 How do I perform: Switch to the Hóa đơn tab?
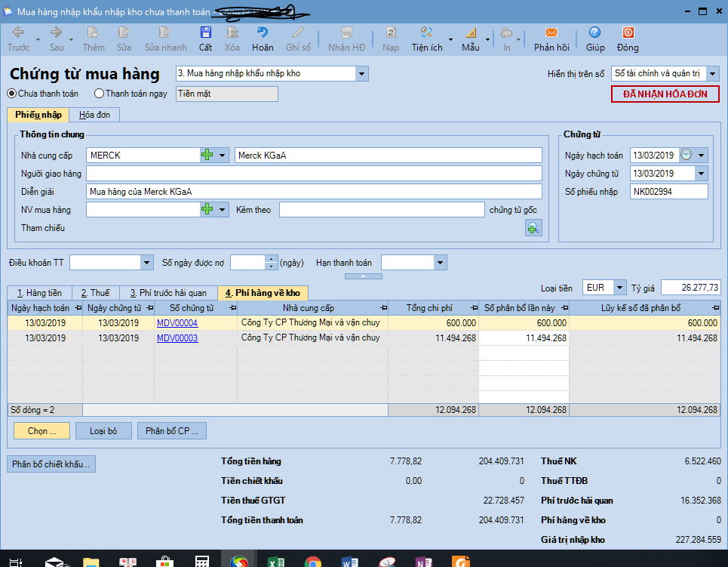click(x=94, y=115)
